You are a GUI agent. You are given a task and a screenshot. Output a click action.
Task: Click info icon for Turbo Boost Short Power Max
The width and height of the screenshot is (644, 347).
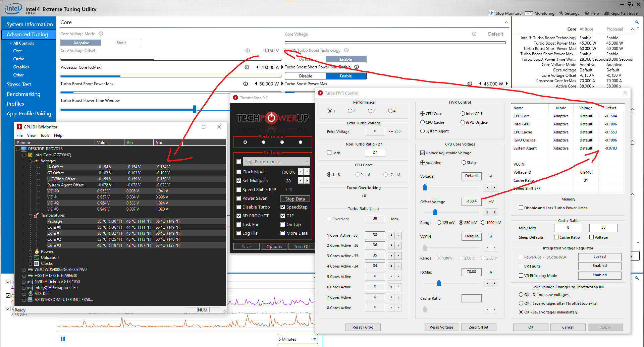click(x=246, y=84)
